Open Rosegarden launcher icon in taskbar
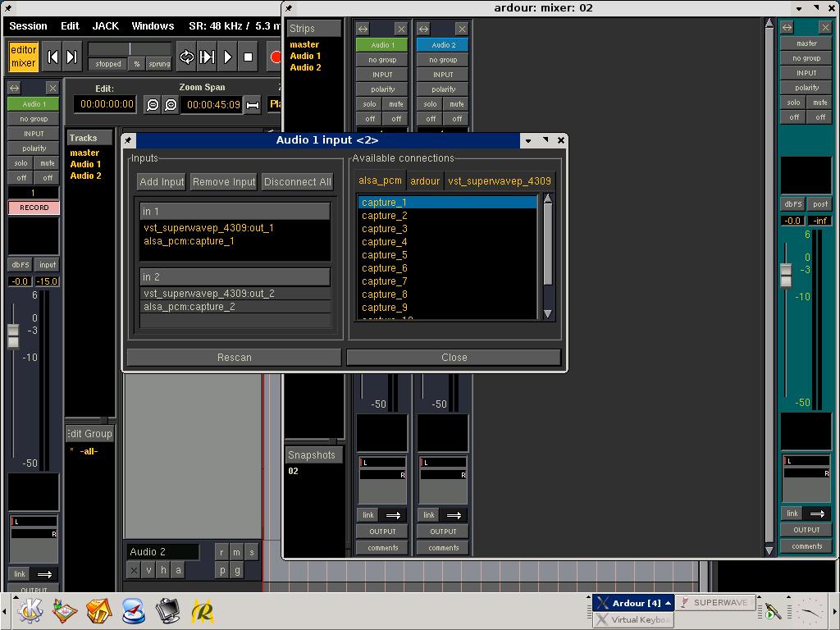840x630 pixels. click(203, 610)
